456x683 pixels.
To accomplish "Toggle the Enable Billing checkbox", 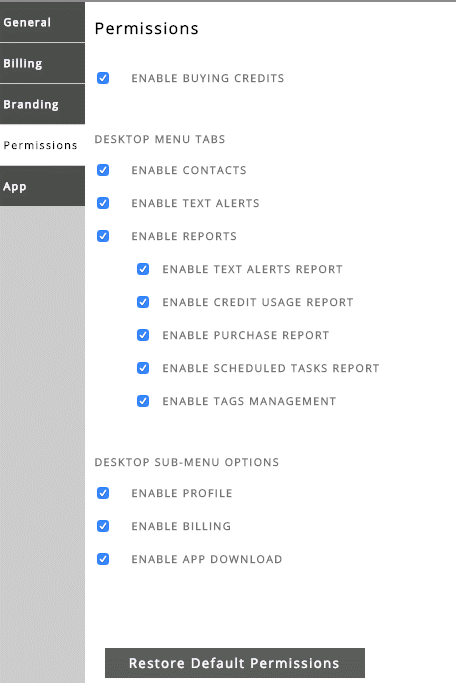I will [103, 526].
